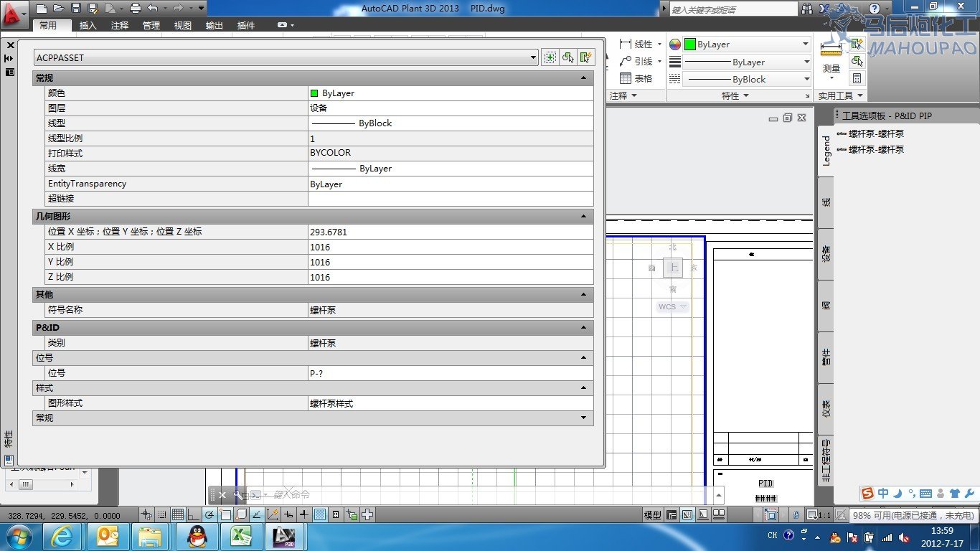Open the calculator icon in utilities panel
Image resolution: width=980 pixels, height=551 pixels.
pos(857,78)
